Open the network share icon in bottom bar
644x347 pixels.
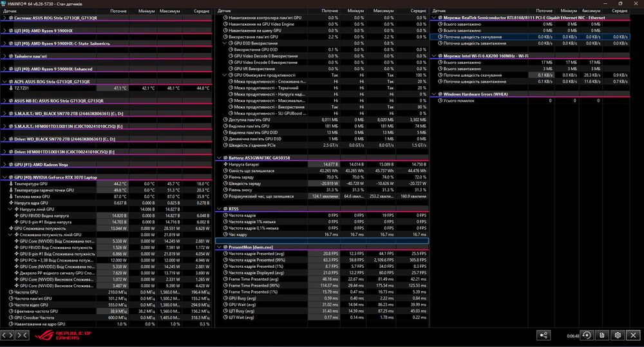[544, 335]
